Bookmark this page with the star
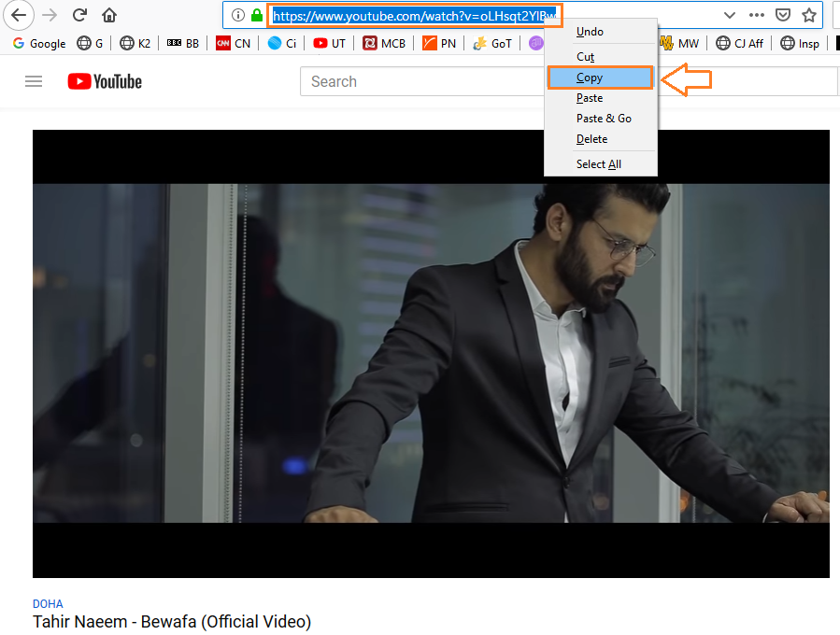Viewport: 840px width, 635px height. 809,16
